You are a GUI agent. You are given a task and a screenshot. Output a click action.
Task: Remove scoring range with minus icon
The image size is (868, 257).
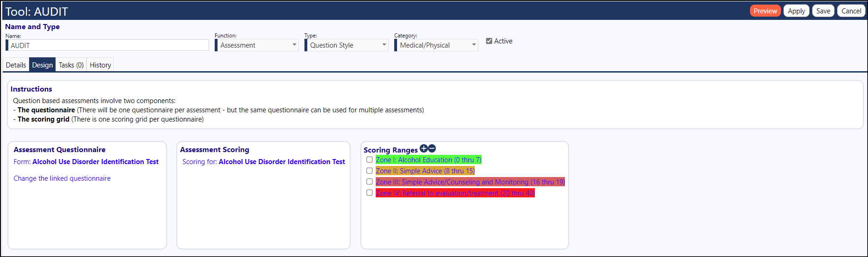click(x=432, y=148)
